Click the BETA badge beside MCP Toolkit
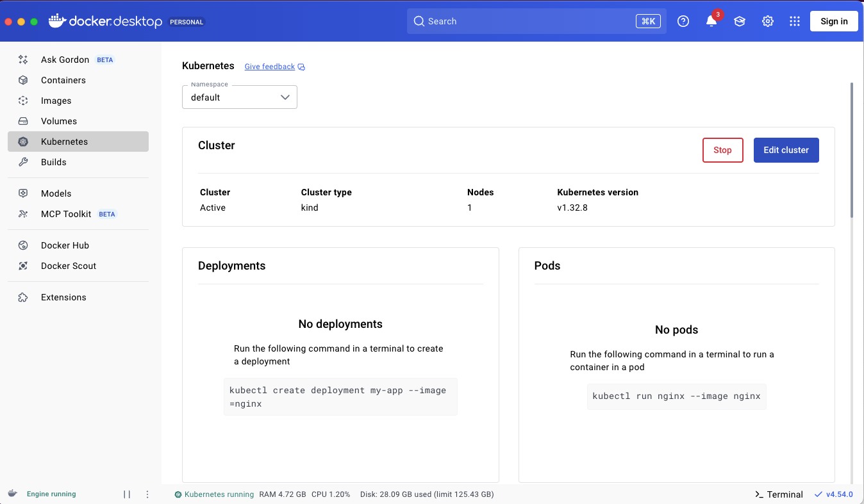 point(107,214)
